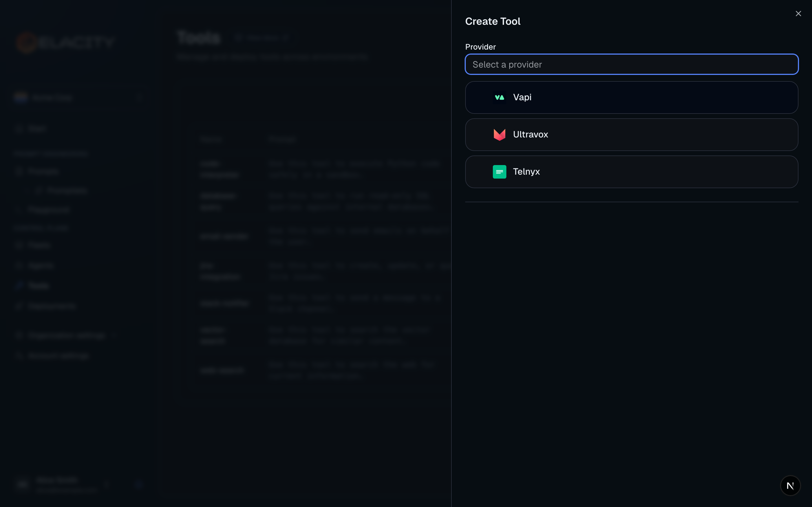Open the Select a provider field
Image resolution: width=812 pixels, height=507 pixels.
(631, 64)
